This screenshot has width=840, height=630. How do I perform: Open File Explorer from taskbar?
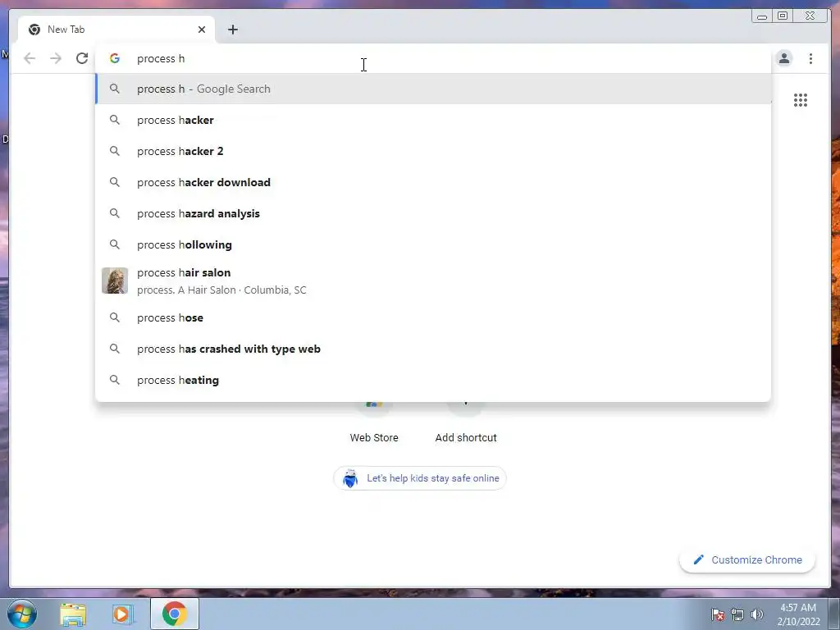pos(73,614)
